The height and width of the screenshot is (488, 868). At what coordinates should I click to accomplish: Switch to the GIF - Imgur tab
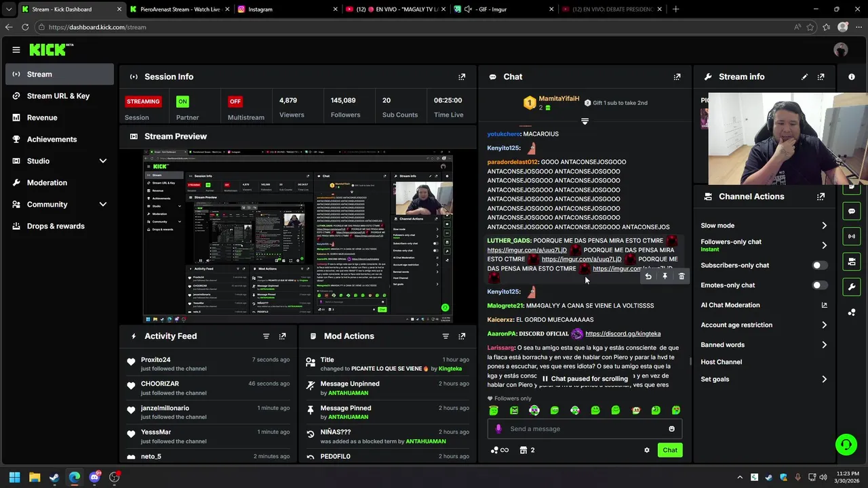tap(503, 9)
